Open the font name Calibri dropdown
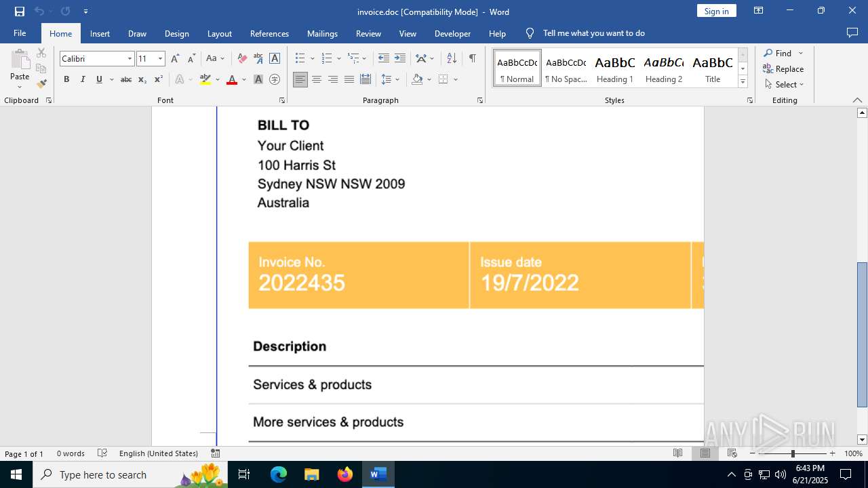 click(x=130, y=59)
